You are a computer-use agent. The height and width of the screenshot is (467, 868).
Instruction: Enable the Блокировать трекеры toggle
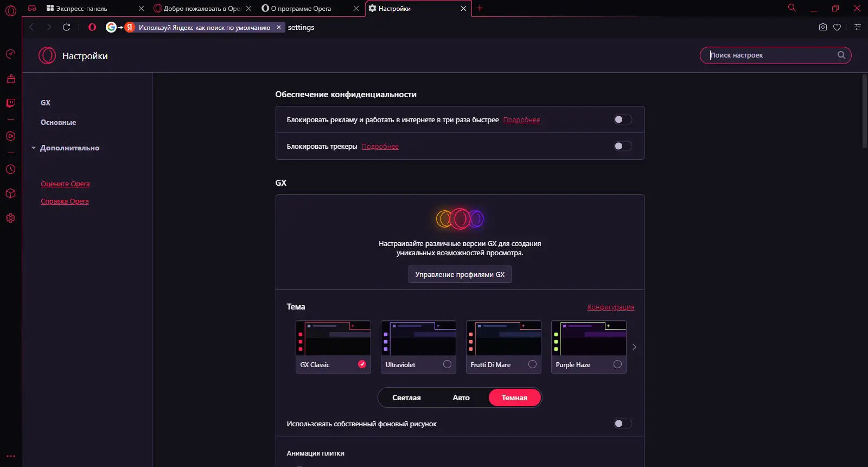click(623, 146)
